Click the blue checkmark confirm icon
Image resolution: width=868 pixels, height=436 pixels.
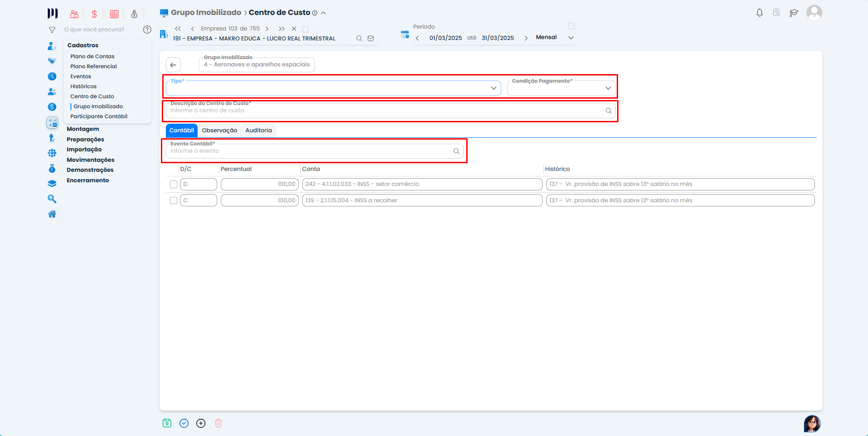[x=184, y=423]
